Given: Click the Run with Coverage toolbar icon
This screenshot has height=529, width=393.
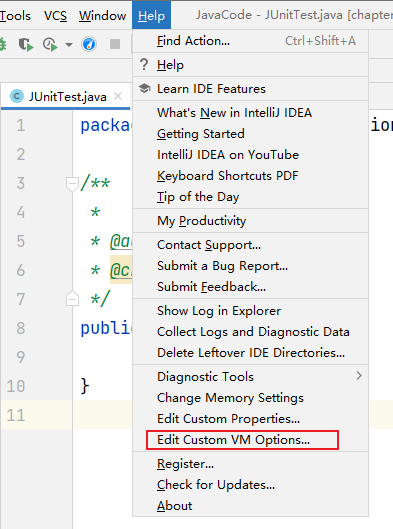Looking at the screenshot, I should (x=26, y=44).
